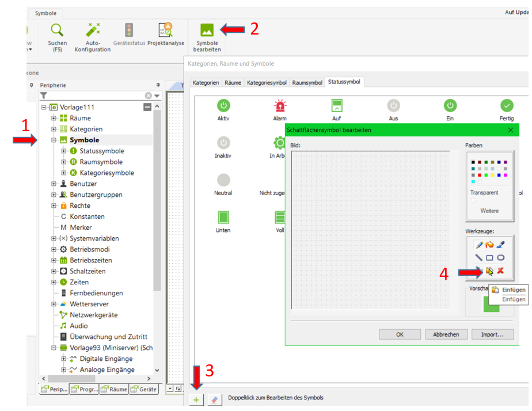The height and width of the screenshot is (411, 532).
Task: Switch to the Kategoriesymbol tab
Action: pyautogui.click(x=267, y=82)
